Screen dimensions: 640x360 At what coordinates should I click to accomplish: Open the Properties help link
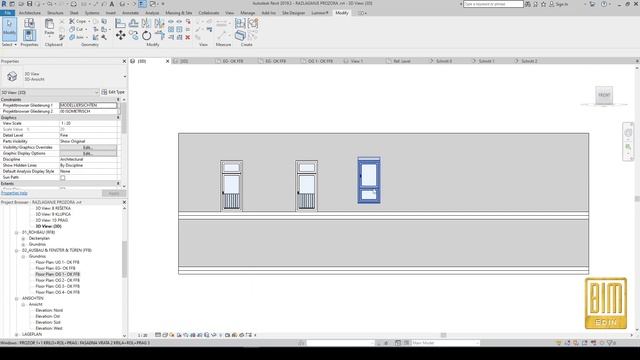click(14, 193)
